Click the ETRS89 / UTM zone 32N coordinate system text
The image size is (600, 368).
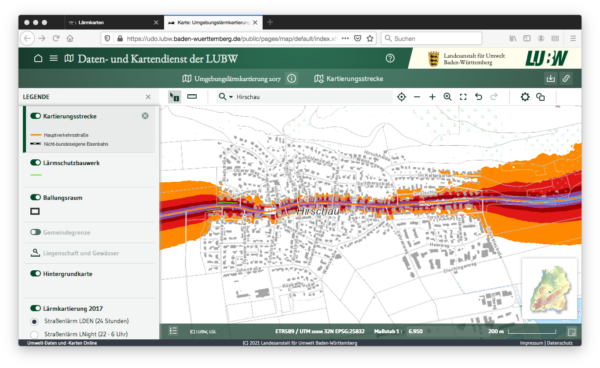click(x=320, y=331)
